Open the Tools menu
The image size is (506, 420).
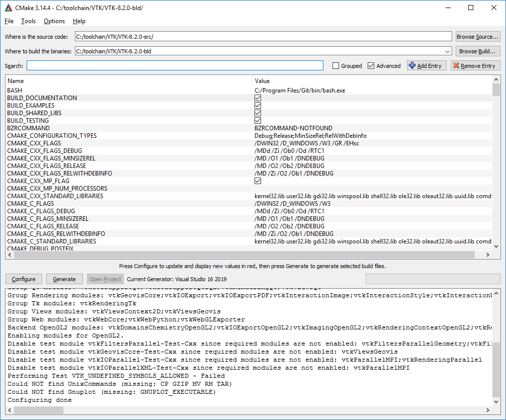tap(28, 21)
